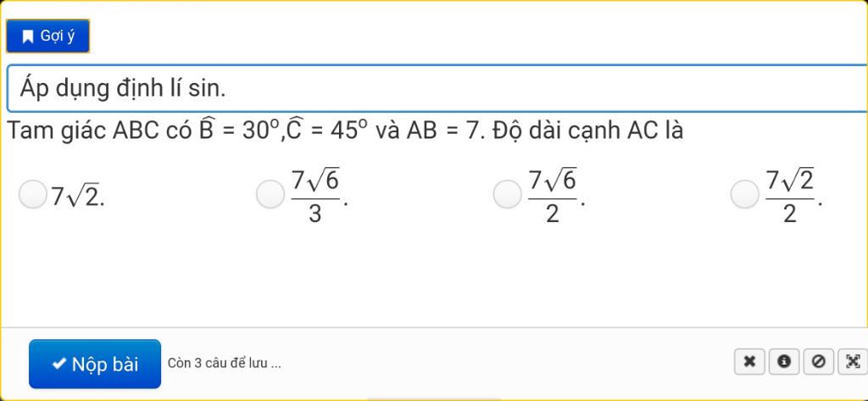Click the bookmark icon on Gợi ý
This screenshot has height=401, width=868.
pos(27,36)
